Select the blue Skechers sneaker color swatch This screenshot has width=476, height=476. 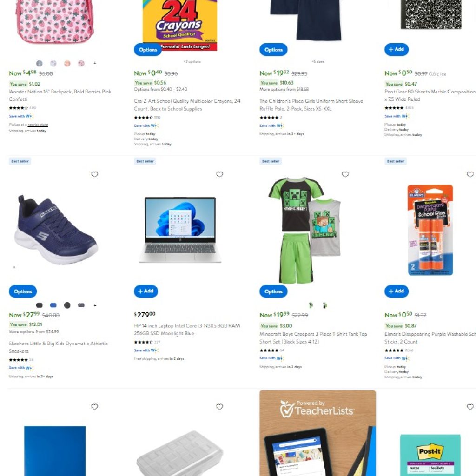pos(53,305)
